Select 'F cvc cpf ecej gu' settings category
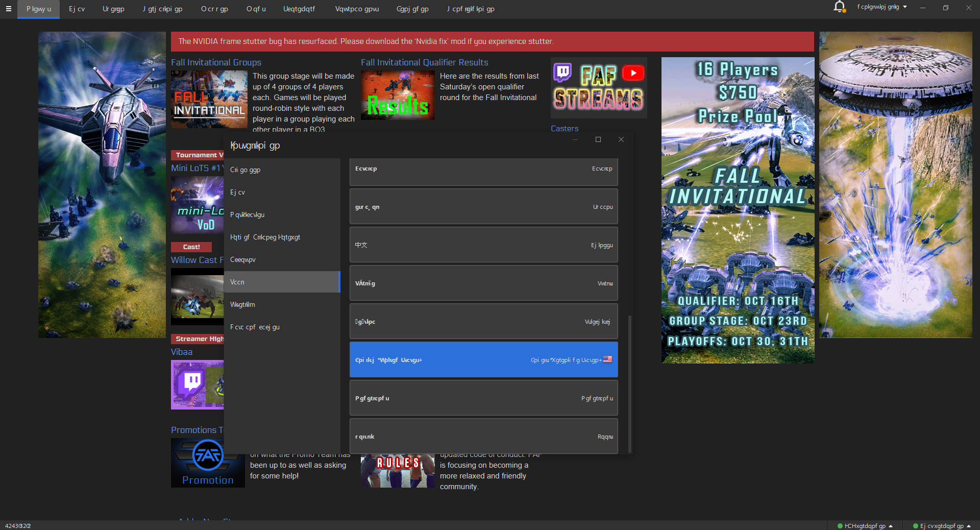 [x=282, y=327]
